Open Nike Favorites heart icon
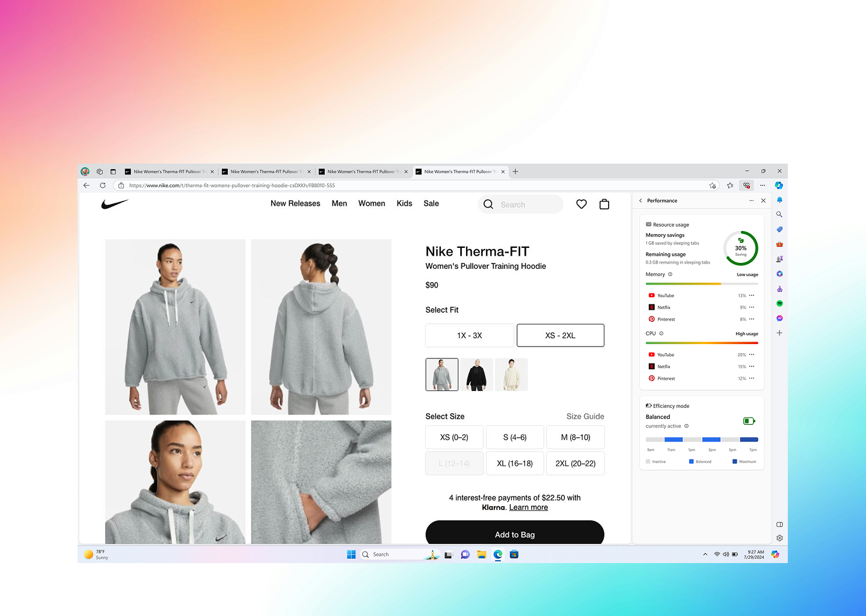Viewport: 866px width, 616px height. click(582, 205)
